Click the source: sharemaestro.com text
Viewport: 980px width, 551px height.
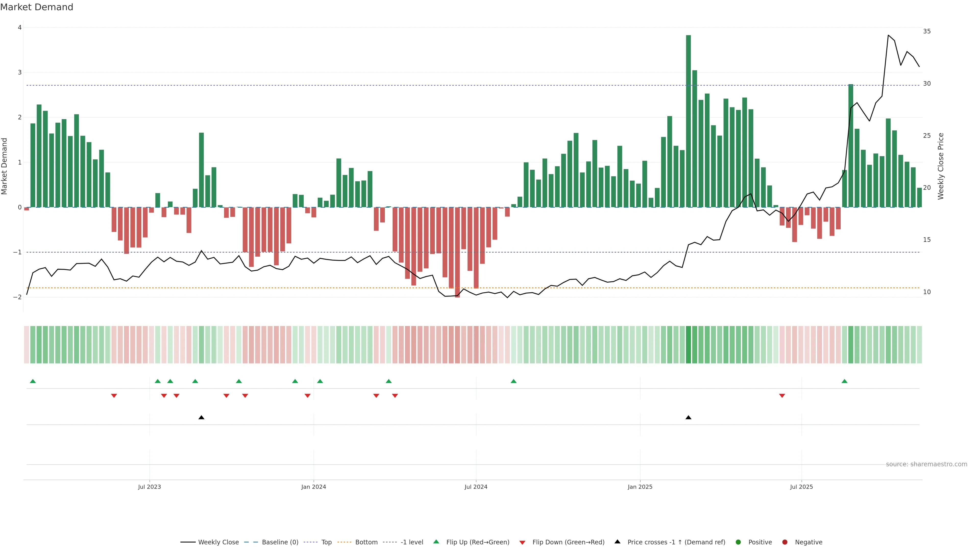[x=926, y=464]
